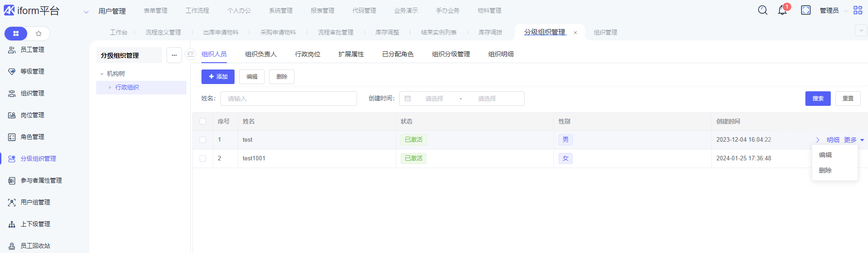Expand the 行政组织 tree node

110,87
